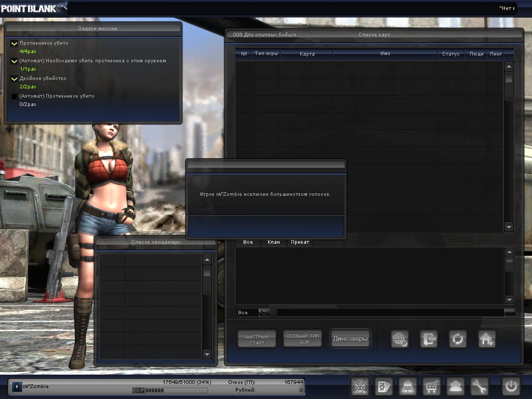
Task: Check the unchecked Противников убито 0/2 box
Action: (x=15, y=97)
